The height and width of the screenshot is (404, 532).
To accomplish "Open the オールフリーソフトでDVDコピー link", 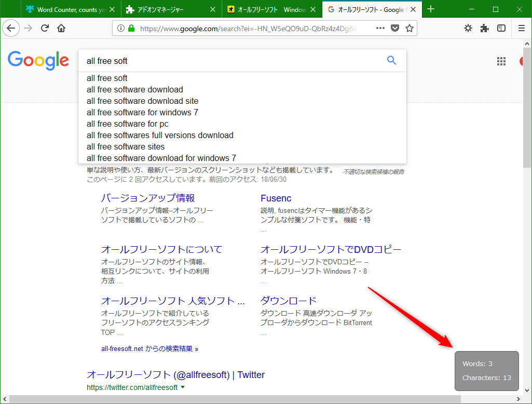I will click(331, 250).
